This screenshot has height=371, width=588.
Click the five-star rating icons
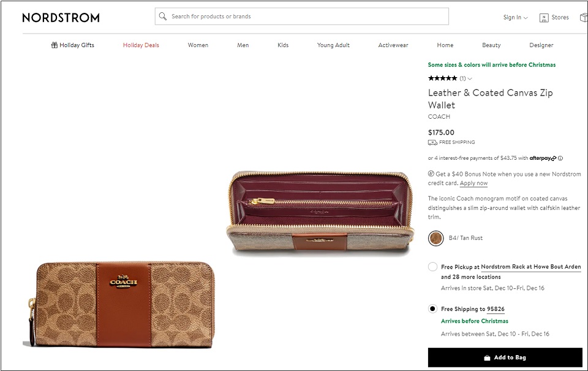442,78
